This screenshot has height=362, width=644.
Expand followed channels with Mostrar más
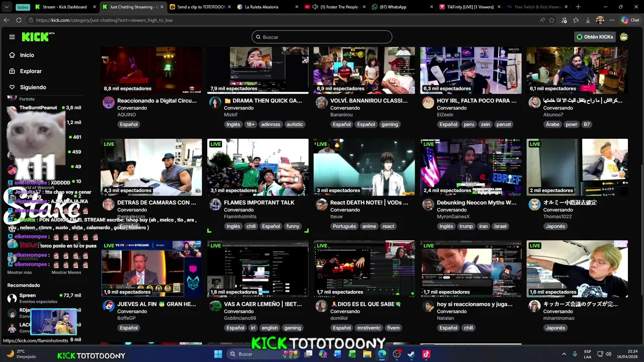pos(20,273)
